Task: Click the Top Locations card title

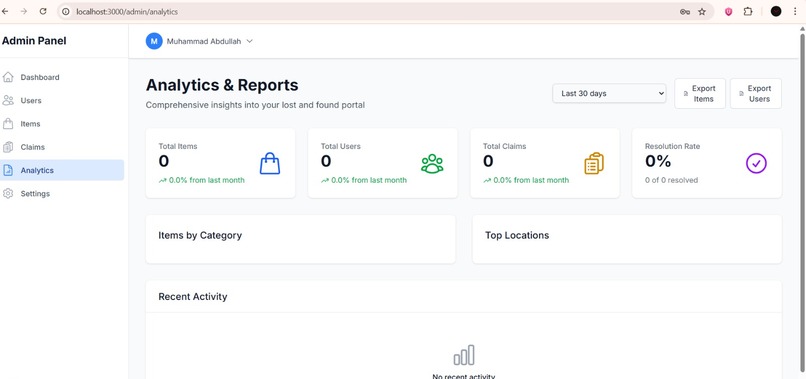Action: point(517,236)
